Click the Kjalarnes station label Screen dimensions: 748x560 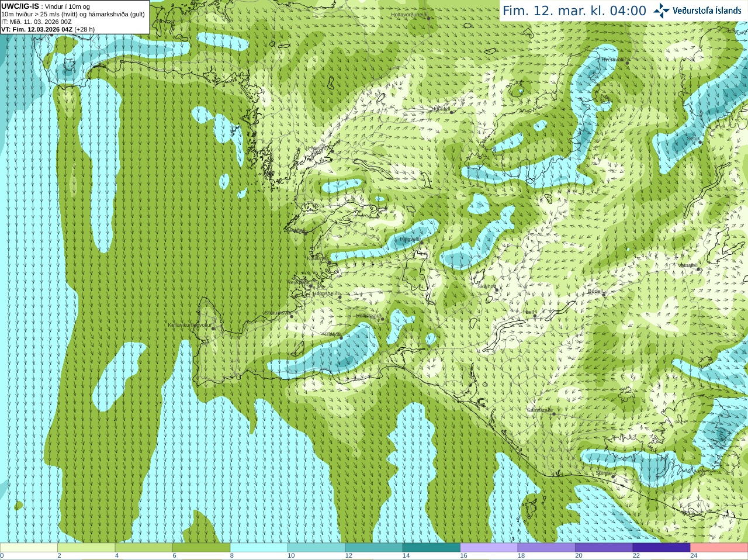point(318,258)
